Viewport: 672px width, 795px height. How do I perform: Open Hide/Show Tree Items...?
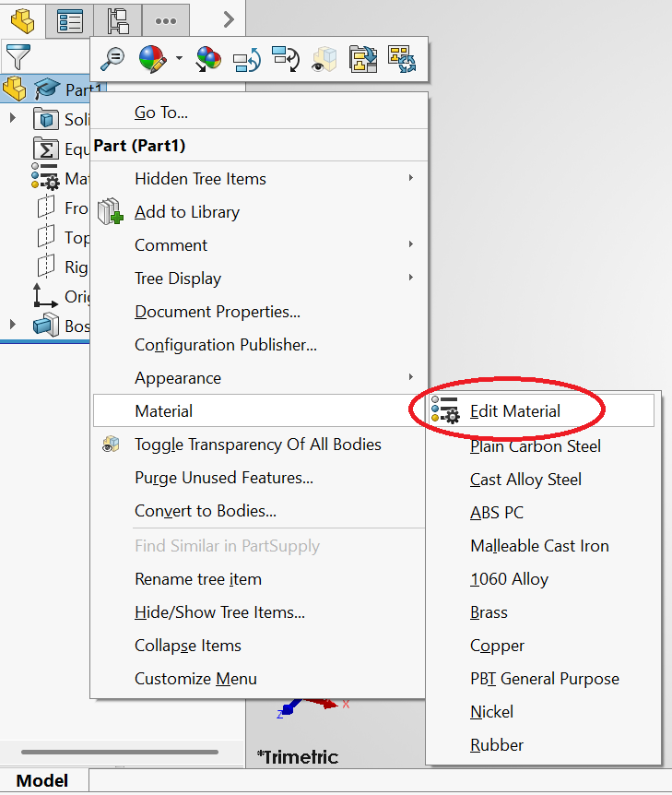click(259, 612)
